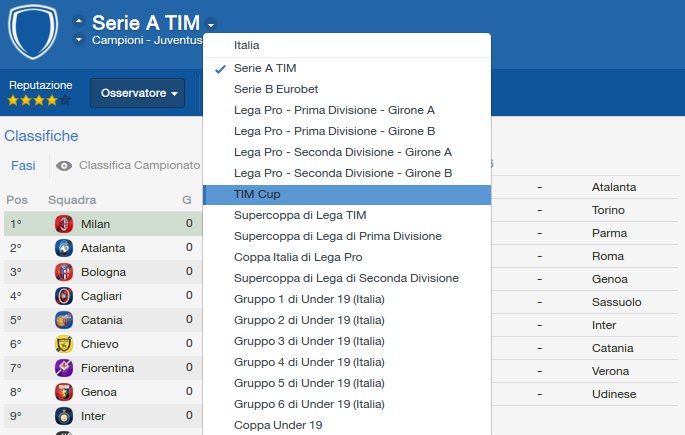Open the Classifiche link
The width and height of the screenshot is (685, 435).
(x=41, y=135)
